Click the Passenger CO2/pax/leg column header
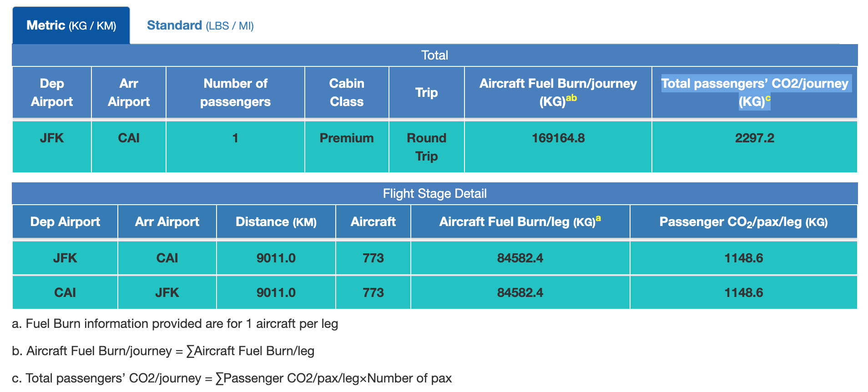The image size is (868, 392). [743, 222]
